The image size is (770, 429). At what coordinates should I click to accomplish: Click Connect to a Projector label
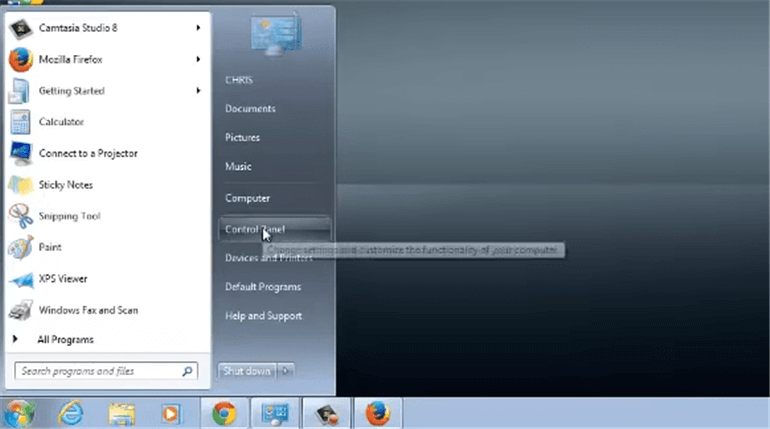tap(88, 154)
